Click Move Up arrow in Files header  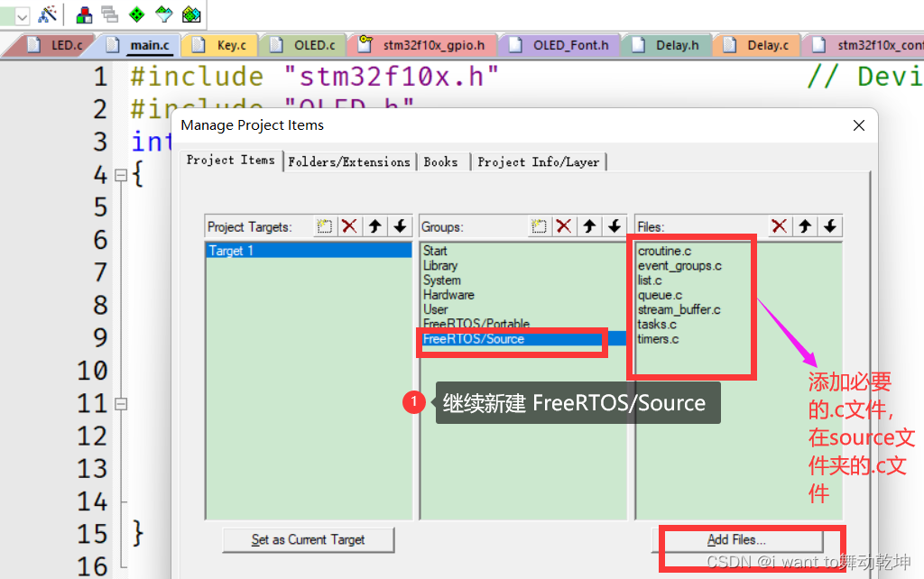805,226
